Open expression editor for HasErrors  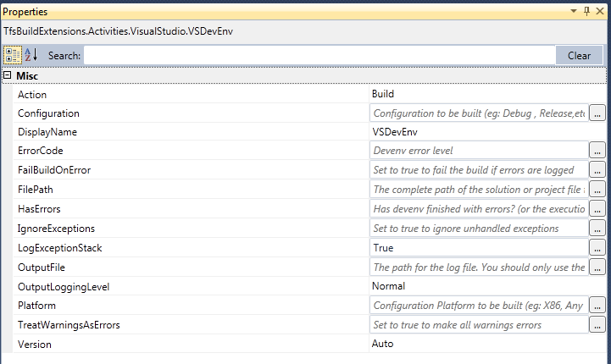click(597, 209)
